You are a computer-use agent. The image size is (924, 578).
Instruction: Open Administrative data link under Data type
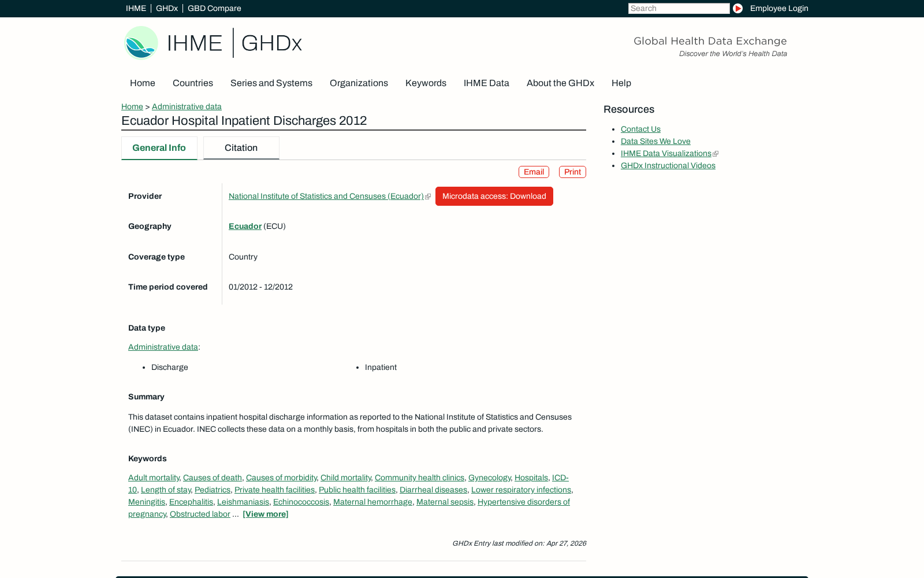163,347
